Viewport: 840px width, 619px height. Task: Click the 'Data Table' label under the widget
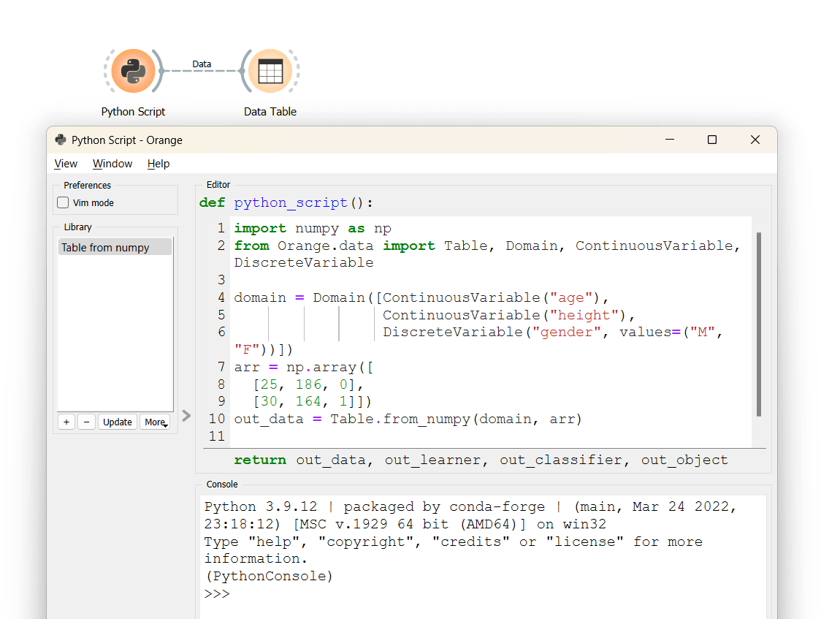(x=270, y=112)
